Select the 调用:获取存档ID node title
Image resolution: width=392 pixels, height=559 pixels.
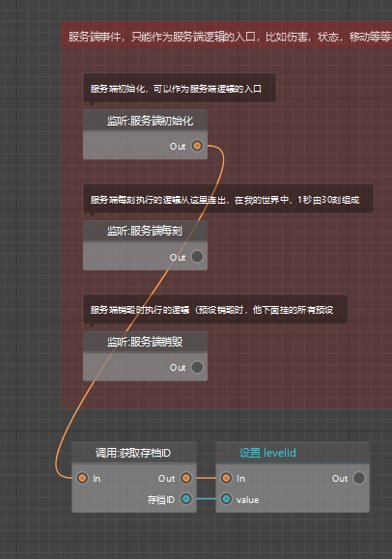click(x=134, y=453)
